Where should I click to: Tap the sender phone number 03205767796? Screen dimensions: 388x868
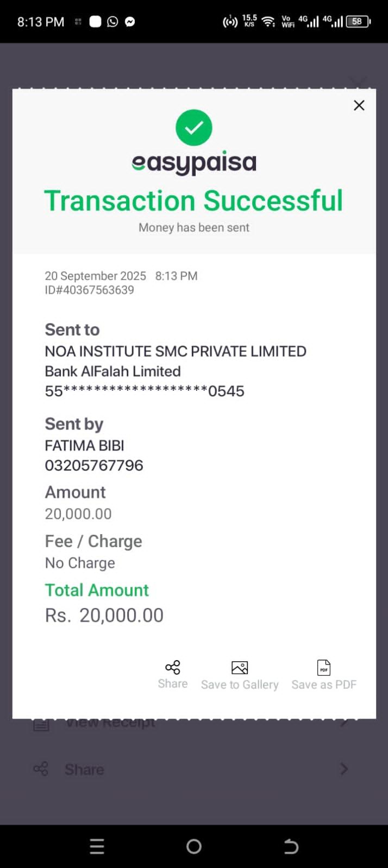[94, 465]
